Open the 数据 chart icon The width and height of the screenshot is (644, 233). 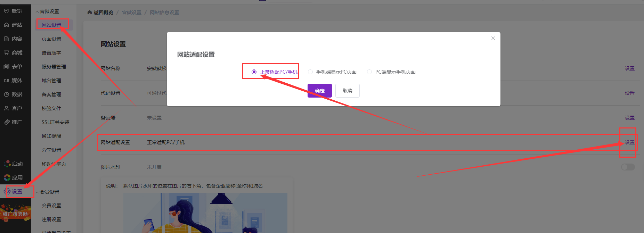pyautogui.click(x=7, y=94)
